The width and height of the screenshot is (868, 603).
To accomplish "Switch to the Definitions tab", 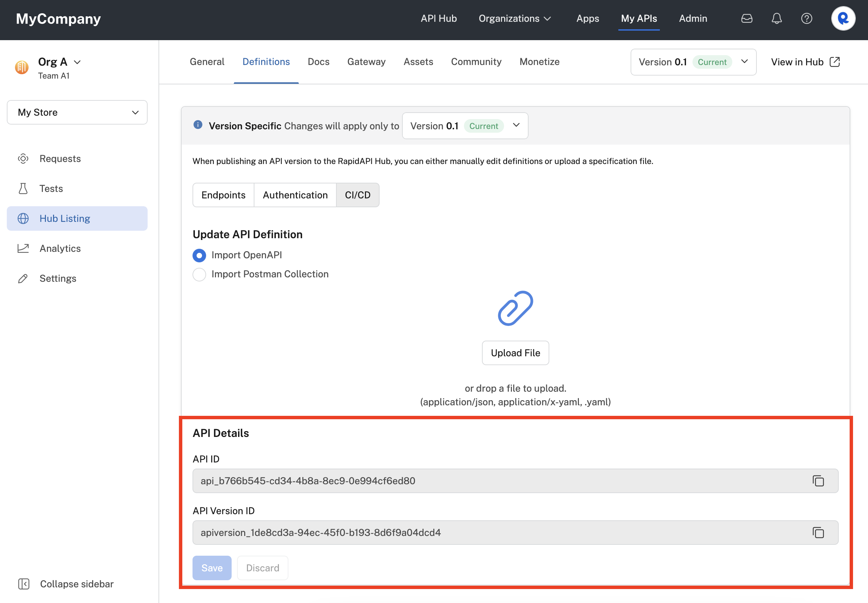I will [x=266, y=62].
